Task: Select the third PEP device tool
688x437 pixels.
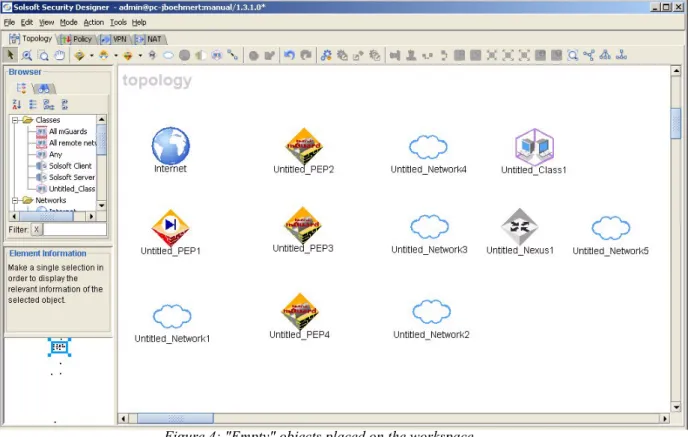Action: coord(128,55)
